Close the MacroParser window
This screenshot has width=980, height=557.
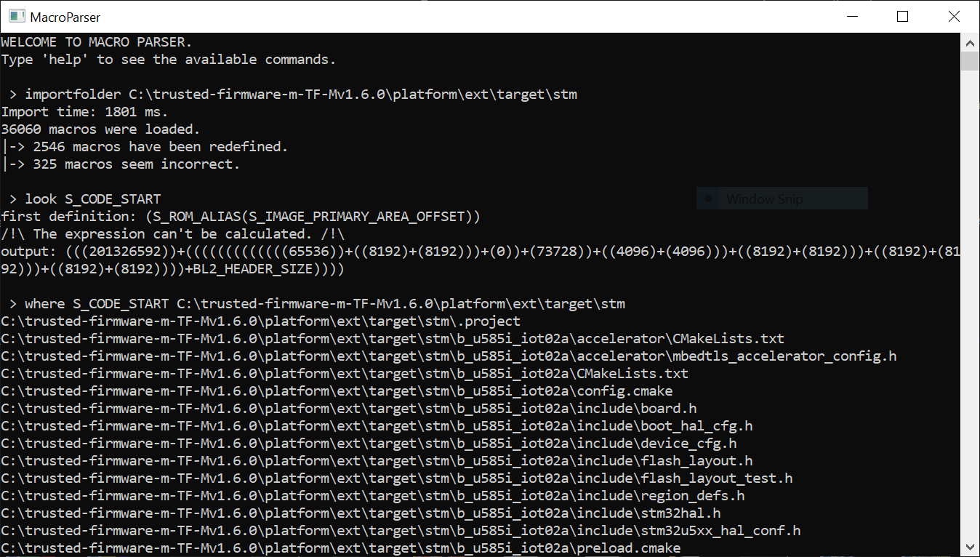click(x=954, y=16)
